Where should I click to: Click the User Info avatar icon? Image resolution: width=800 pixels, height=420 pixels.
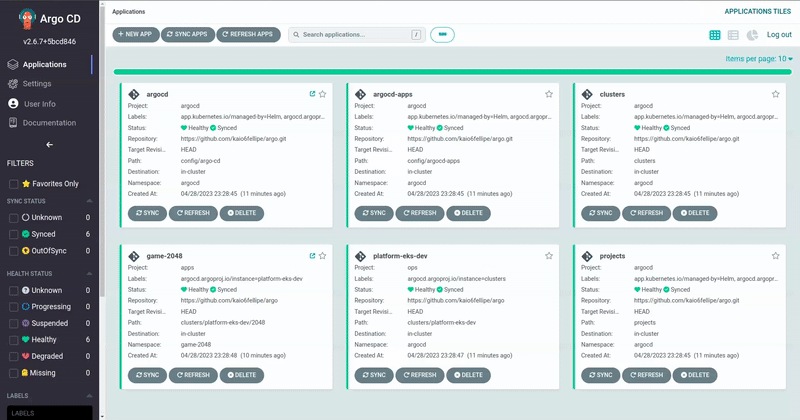(x=13, y=104)
